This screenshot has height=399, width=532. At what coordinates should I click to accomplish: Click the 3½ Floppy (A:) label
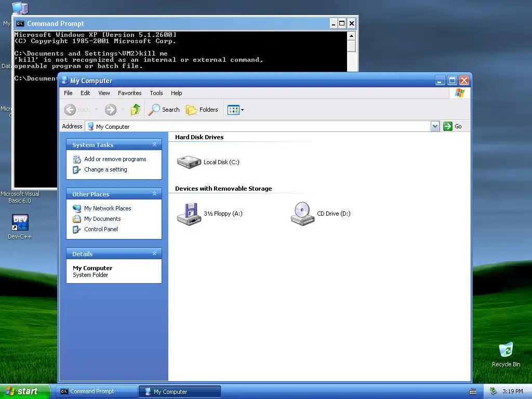223,214
